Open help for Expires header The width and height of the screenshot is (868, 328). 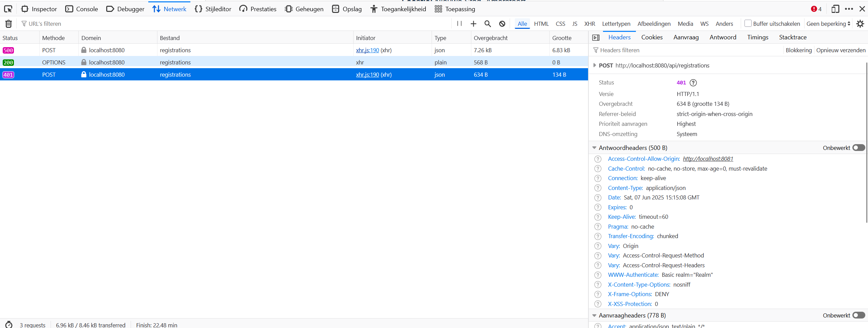(598, 208)
